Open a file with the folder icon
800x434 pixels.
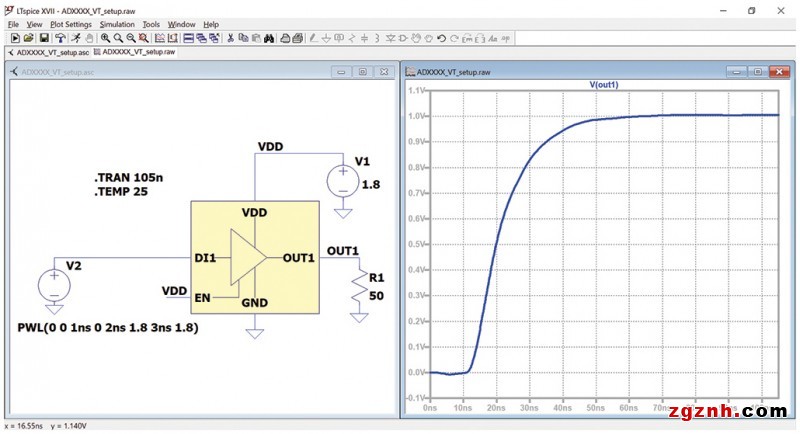click(x=29, y=38)
